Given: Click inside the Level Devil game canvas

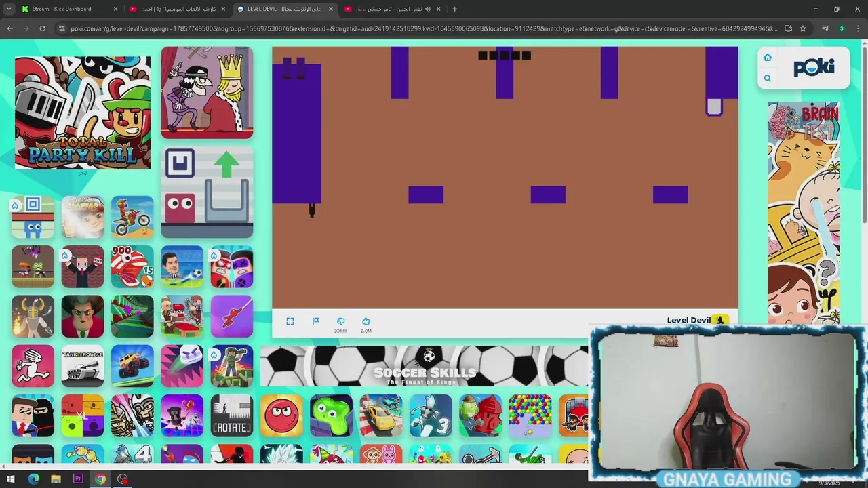Looking at the screenshot, I should (505, 178).
